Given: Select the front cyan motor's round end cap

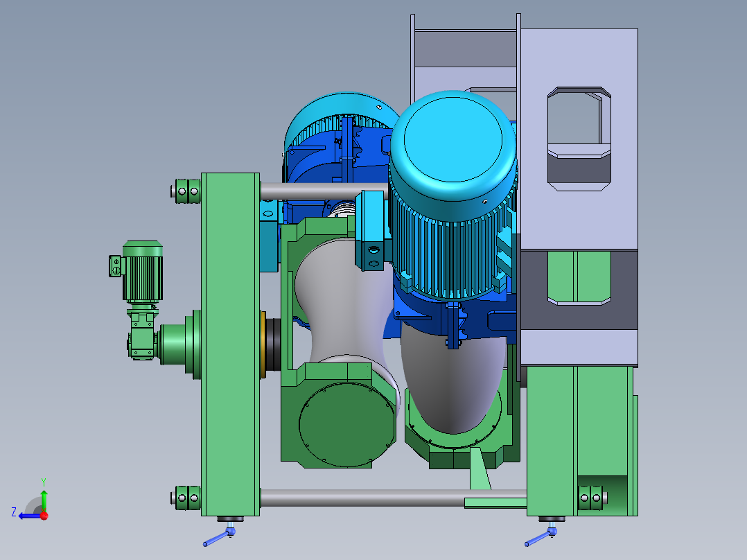Looking at the screenshot, I should 452,139.
